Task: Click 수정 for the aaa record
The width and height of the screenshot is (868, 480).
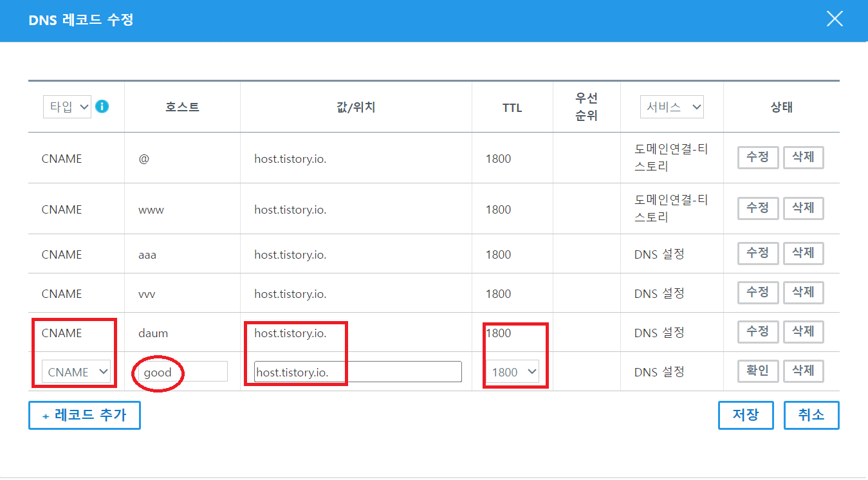Action: coord(758,254)
